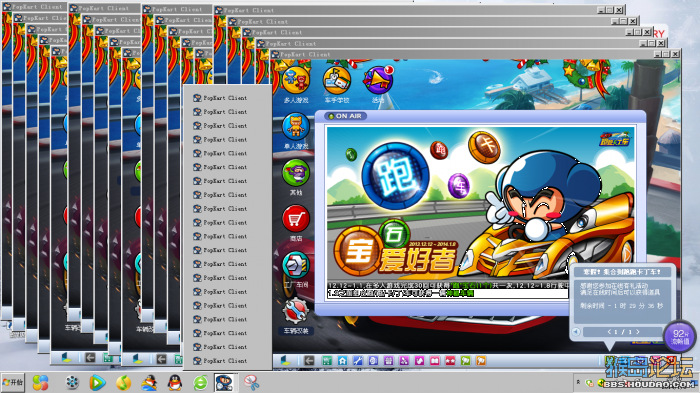Click the 宝石爱好者 event banner image

[480, 204]
